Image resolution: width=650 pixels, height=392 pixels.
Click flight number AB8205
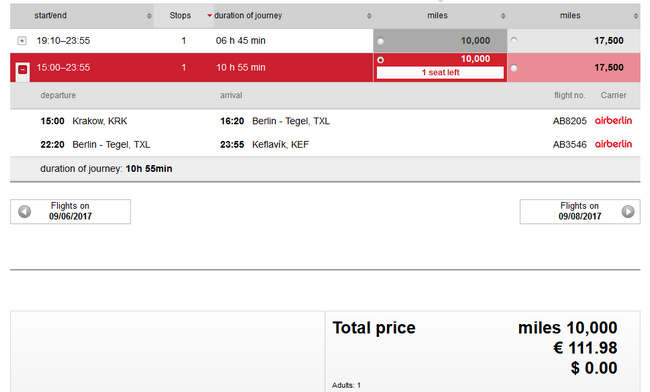(x=570, y=121)
